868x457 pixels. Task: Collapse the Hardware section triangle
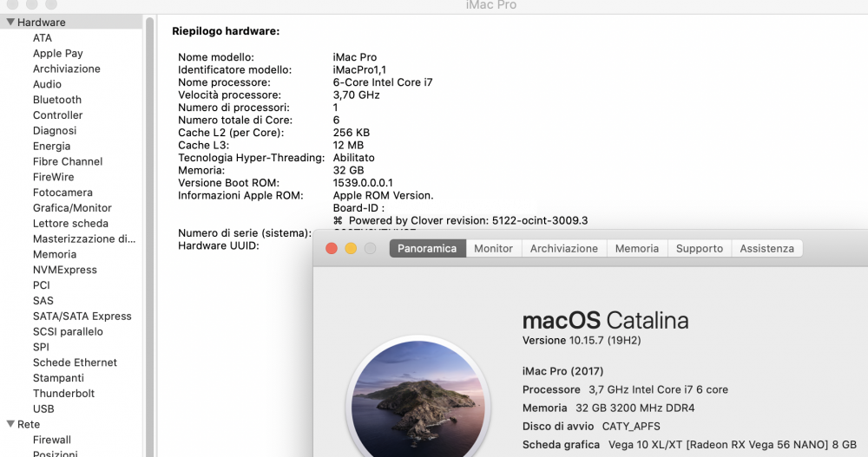coord(10,23)
